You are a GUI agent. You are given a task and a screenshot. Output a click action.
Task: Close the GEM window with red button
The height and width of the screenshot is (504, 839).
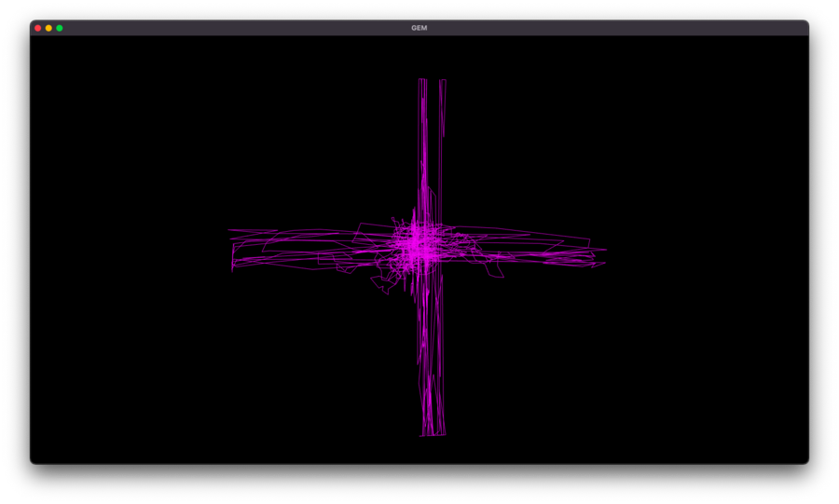(38, 28)
